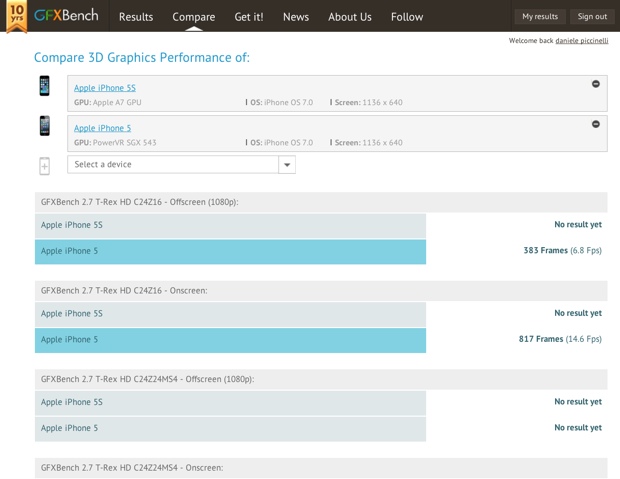
Task: Click iPhone 5 OS: iPhone OS 7.0 text
Action: [281, 143]
